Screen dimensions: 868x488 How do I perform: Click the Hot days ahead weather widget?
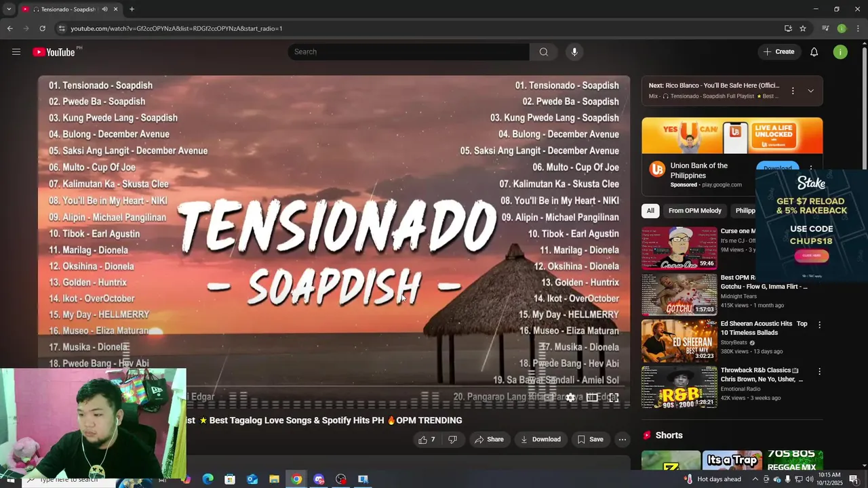(713, 479)
